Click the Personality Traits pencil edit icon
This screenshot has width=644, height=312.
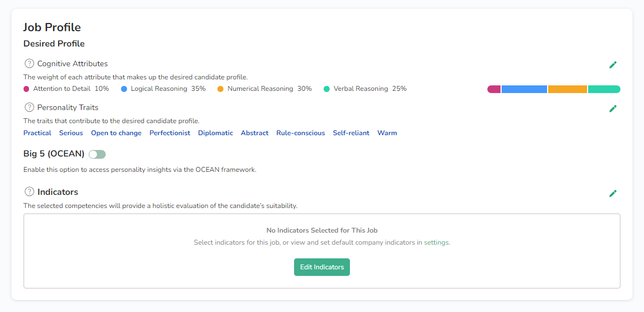(613, 108)
